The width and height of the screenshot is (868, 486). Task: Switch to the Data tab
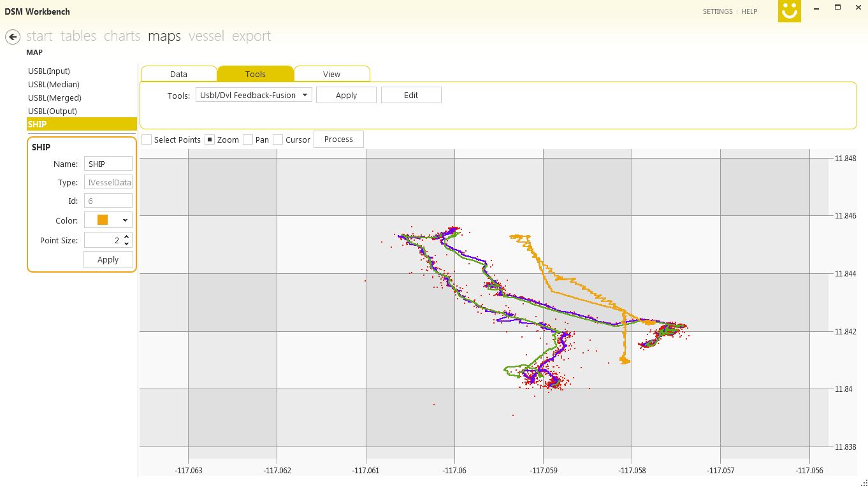click(178, 74)
